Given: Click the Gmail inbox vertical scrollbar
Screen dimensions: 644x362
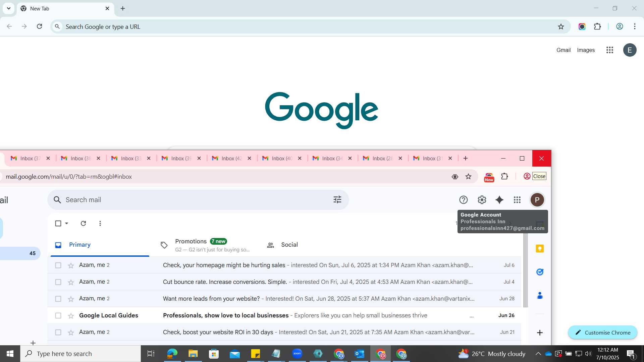Looking at the screenshot, I should (x=525, y=270).
